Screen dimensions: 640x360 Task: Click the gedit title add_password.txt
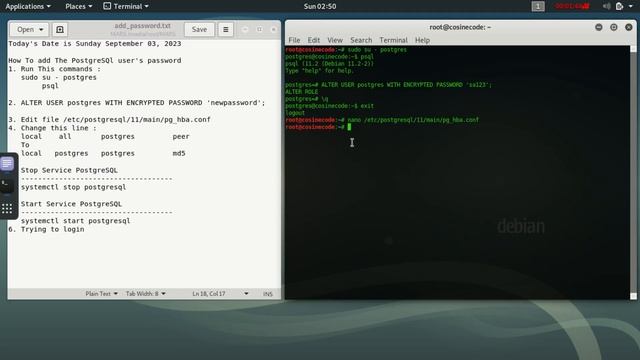click(x=142, y=26)
